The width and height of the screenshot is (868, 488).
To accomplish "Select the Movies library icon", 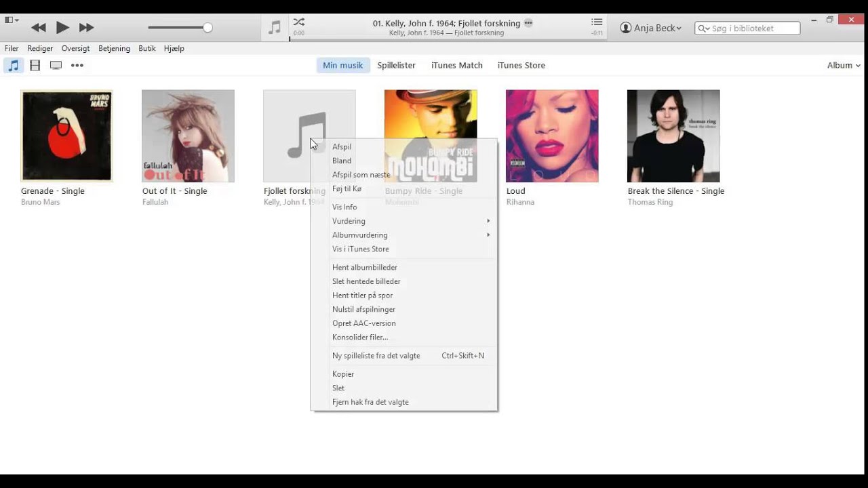I will [35, 66].
